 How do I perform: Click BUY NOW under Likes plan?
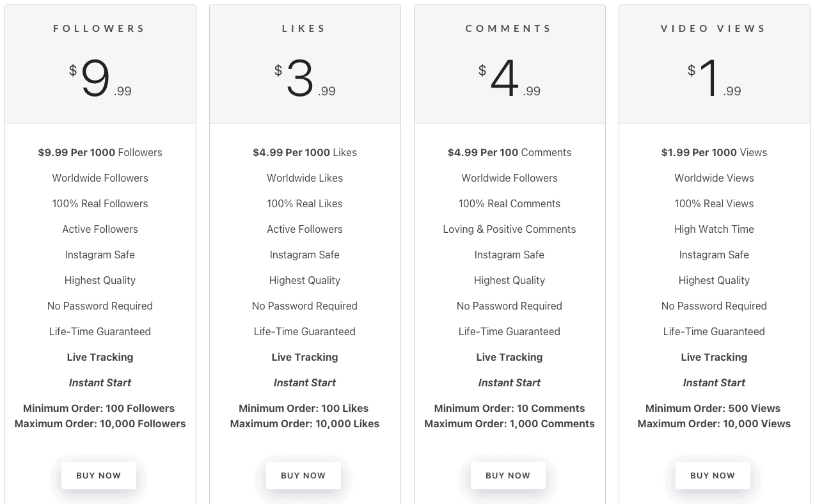tap(303, 475)
